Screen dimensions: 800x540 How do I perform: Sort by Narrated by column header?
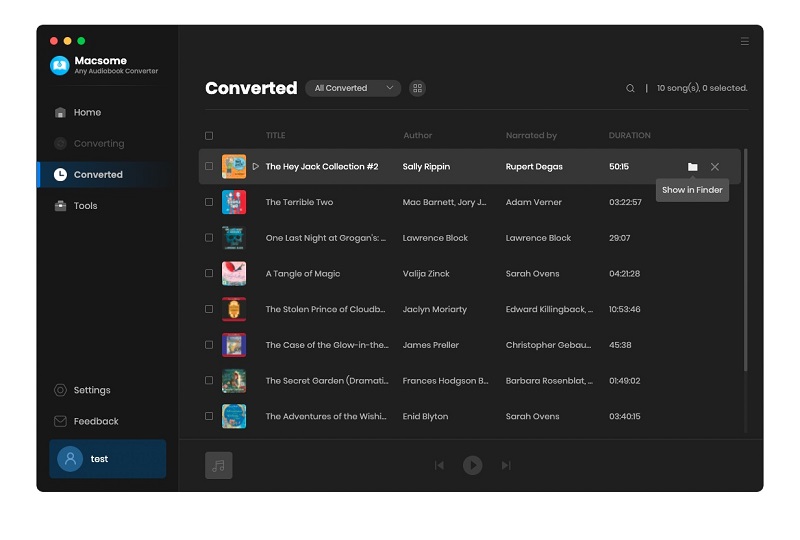pyautogui.click(x=531, y=136)
